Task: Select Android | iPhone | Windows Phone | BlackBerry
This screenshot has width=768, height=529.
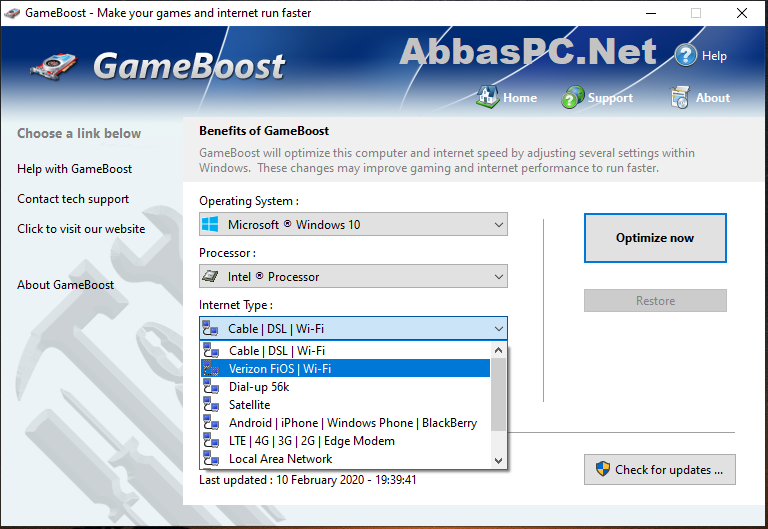Action: (346, 422)
